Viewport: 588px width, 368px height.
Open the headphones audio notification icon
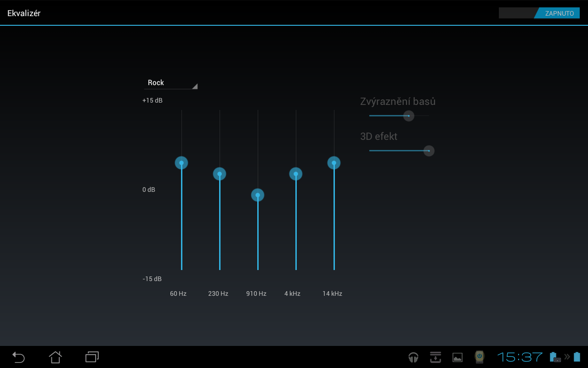(413, 357)
